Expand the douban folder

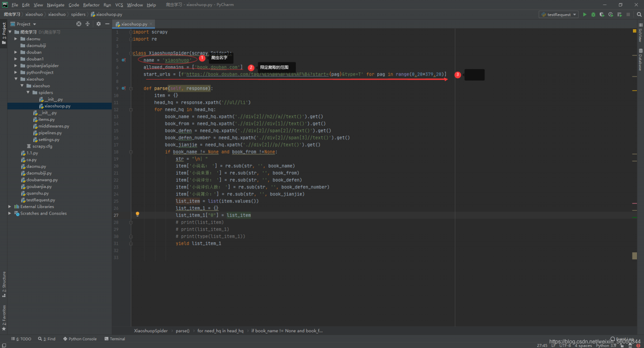16,52
